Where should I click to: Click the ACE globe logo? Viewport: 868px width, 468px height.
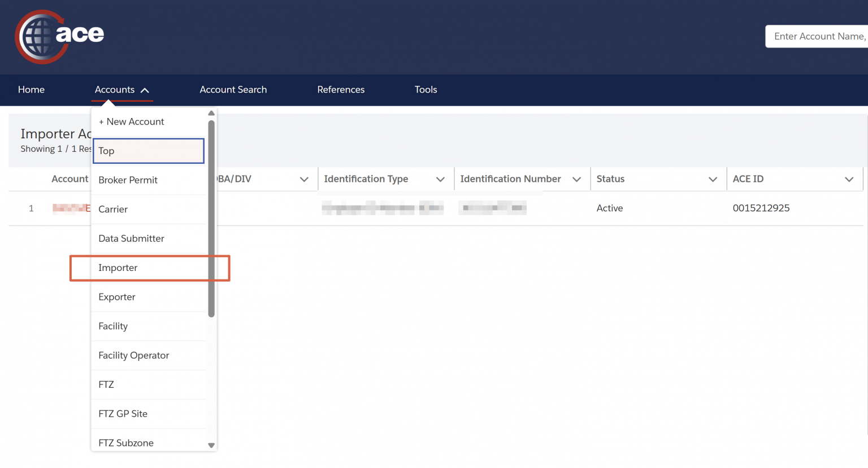pos(59,37)
